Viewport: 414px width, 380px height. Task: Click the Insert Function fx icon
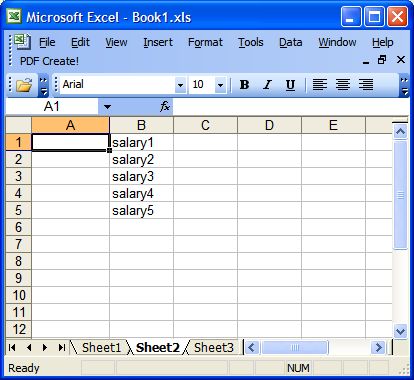[x=165, y=107]
